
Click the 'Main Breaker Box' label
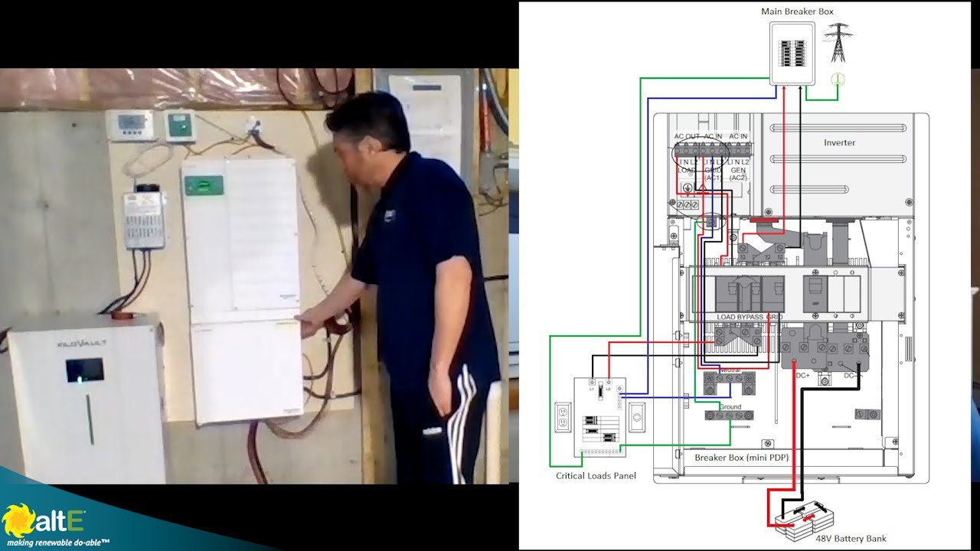point(797,11)
